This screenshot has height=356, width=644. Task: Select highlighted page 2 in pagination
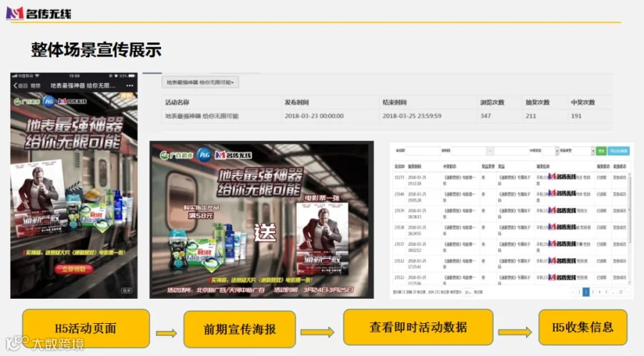click(586, 292)
